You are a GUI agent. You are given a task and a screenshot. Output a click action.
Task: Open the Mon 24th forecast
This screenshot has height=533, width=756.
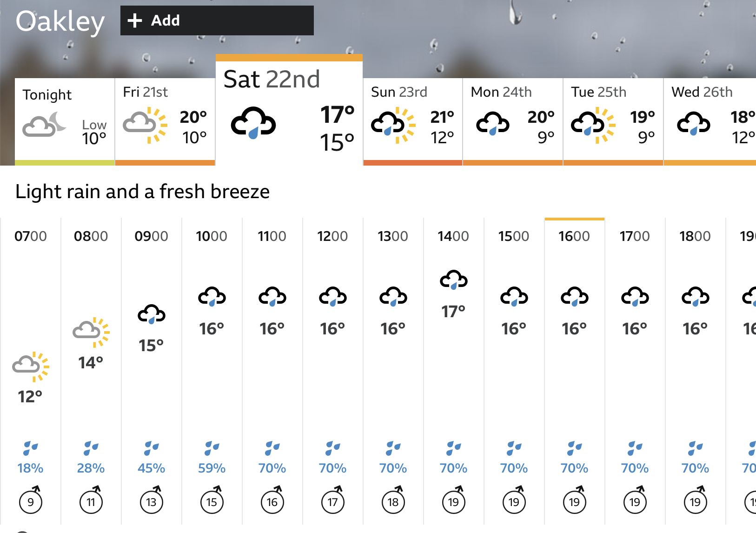coord(513,122)
